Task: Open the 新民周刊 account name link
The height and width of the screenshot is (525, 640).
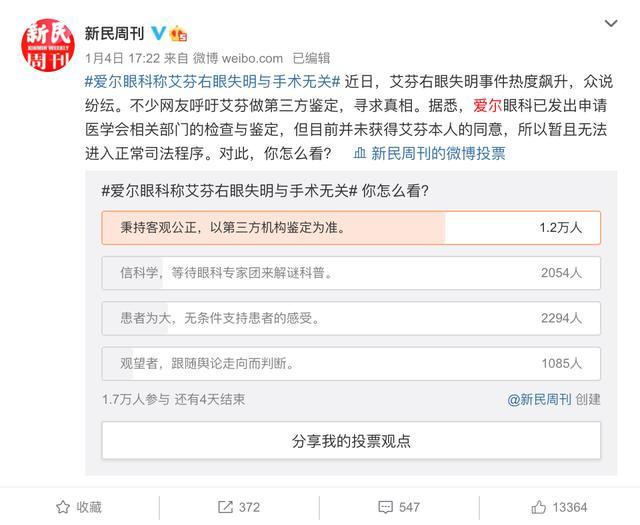Action: [116, 33]
